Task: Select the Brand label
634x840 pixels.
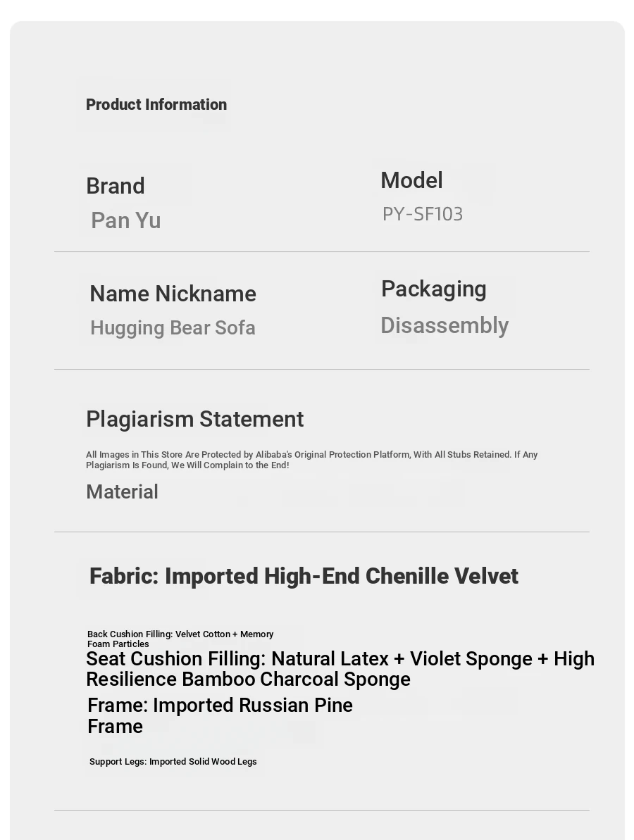Action: coord(116,187)
